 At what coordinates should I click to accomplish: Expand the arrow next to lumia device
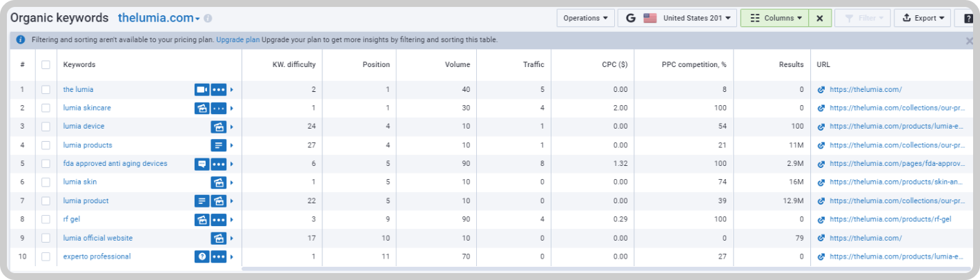click(232, 127)
